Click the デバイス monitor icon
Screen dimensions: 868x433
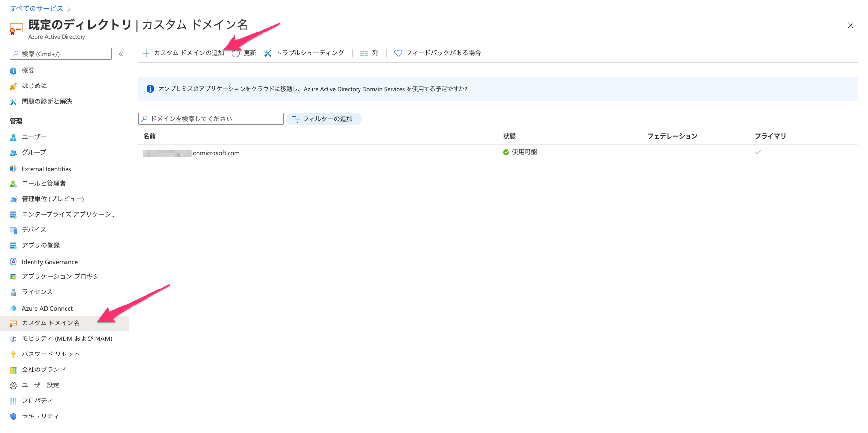[13, 230]
